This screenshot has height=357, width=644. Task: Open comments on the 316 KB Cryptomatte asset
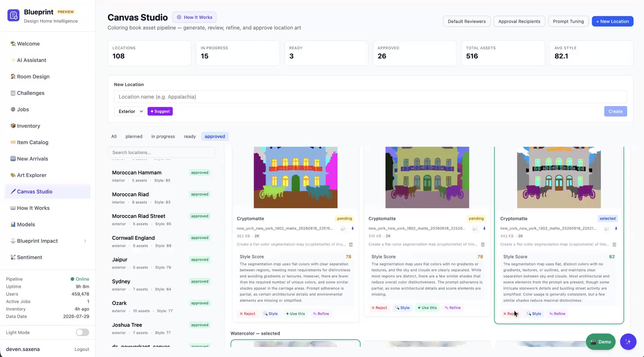(475, 229)
